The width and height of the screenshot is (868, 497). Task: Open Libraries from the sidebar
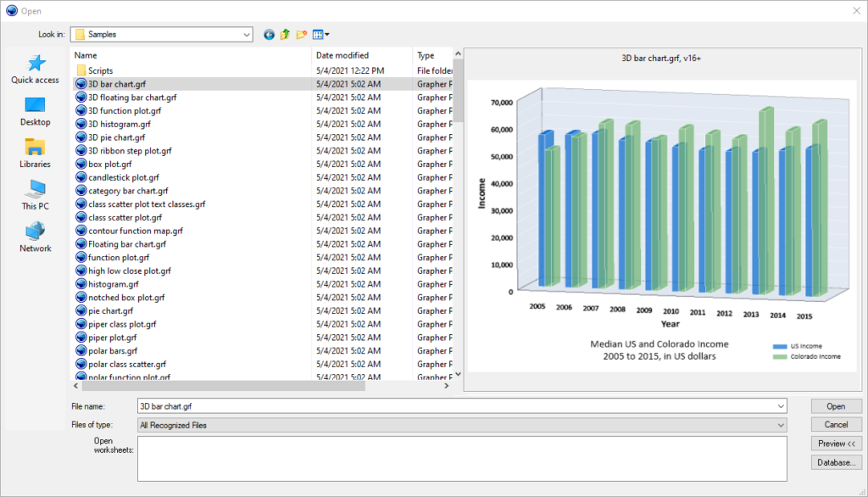[x=35, y=154]
